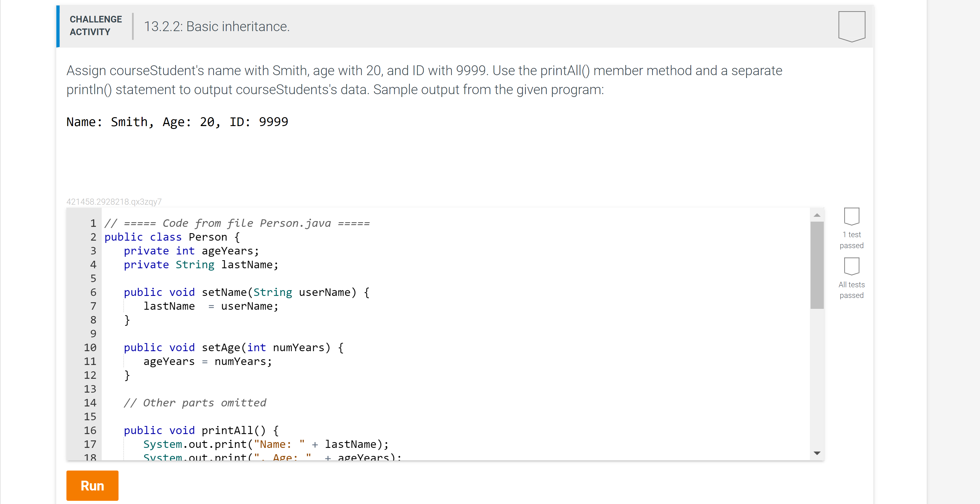Screen dimensions: 980x504
Task: Click the activity ID 421458.2928218.qx3zqy7 text
Action: [114, 202]
